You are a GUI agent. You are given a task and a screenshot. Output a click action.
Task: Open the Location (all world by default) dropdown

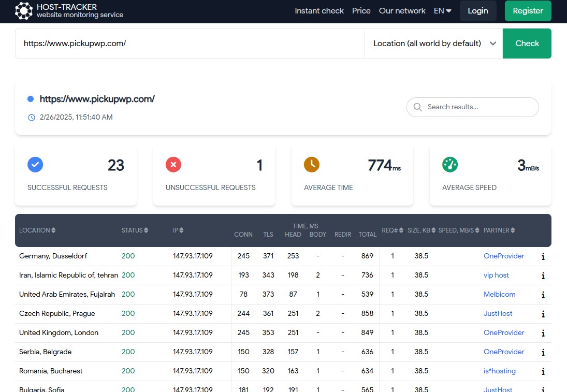434,43
